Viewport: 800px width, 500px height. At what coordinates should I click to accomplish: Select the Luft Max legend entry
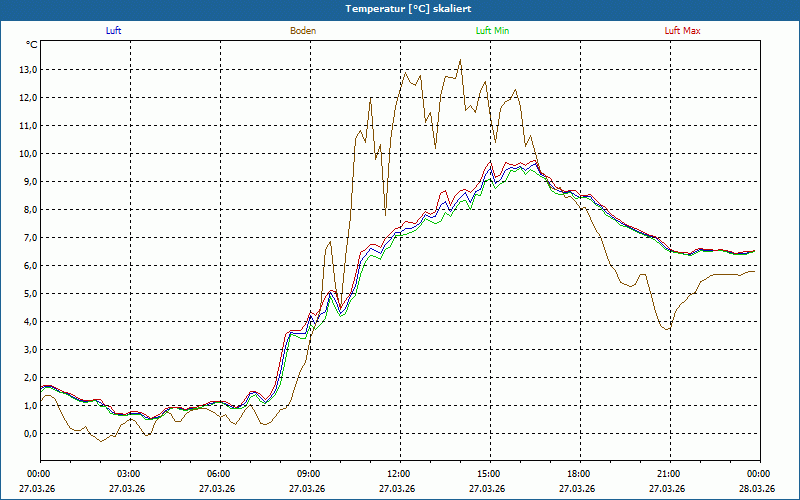pos(683,31)
